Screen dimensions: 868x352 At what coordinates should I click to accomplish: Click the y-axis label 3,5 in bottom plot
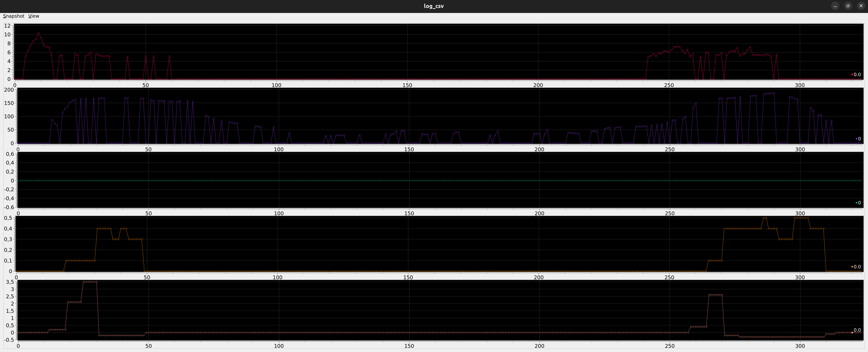tap(10, 282)
